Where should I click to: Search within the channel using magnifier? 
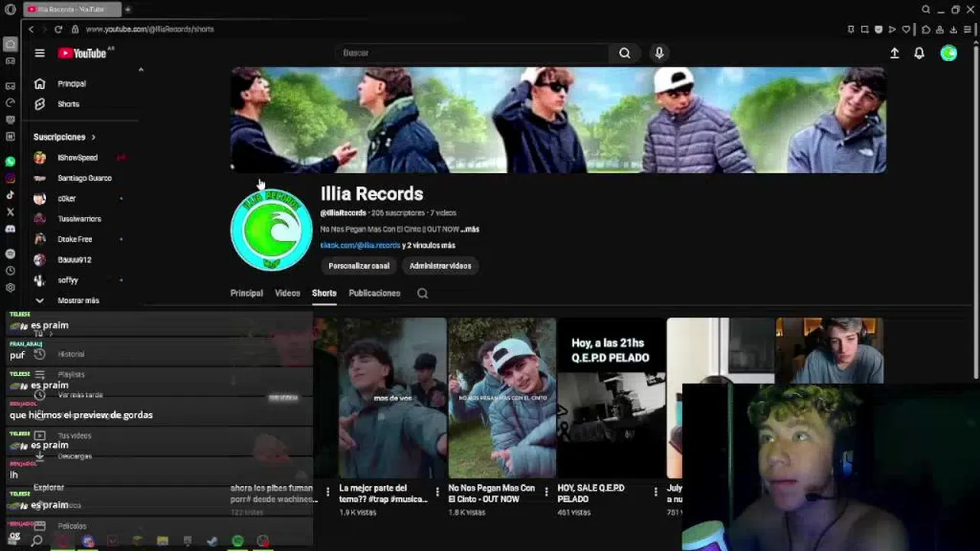pos(423,293)
